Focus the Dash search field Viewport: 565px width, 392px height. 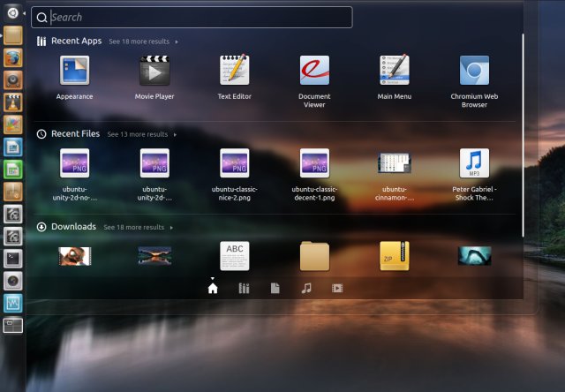[x=192, y=18]
